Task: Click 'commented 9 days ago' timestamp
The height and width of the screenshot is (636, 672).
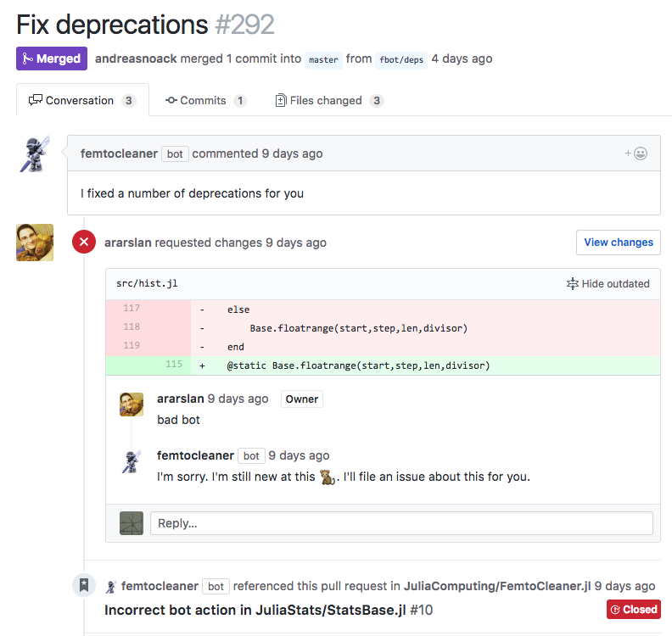Action: [x=257, y=153]
